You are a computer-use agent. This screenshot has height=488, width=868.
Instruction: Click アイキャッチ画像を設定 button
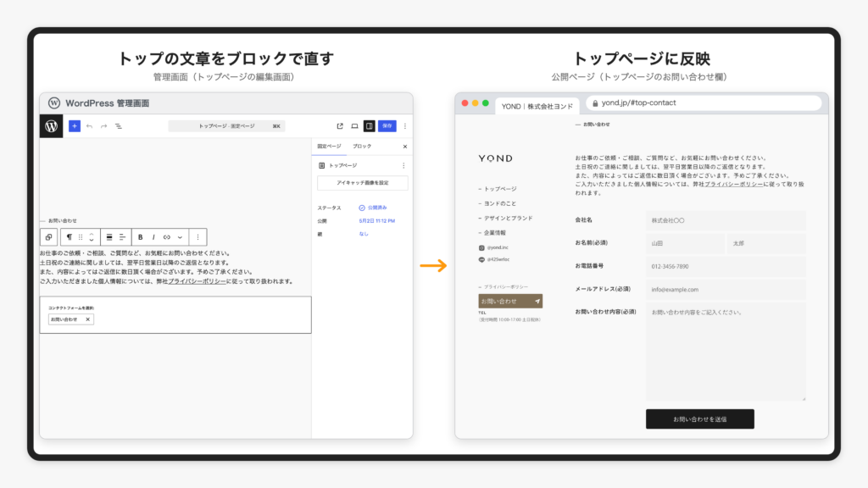363,183
